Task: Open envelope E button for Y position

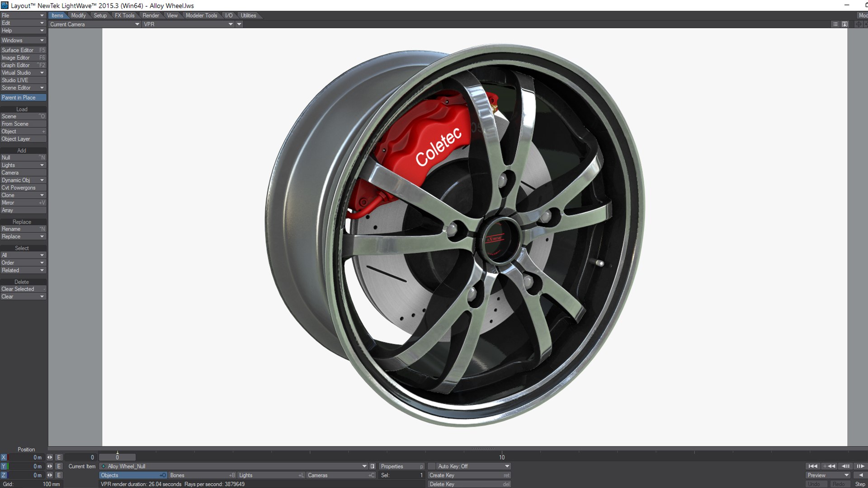Action: 59,466
